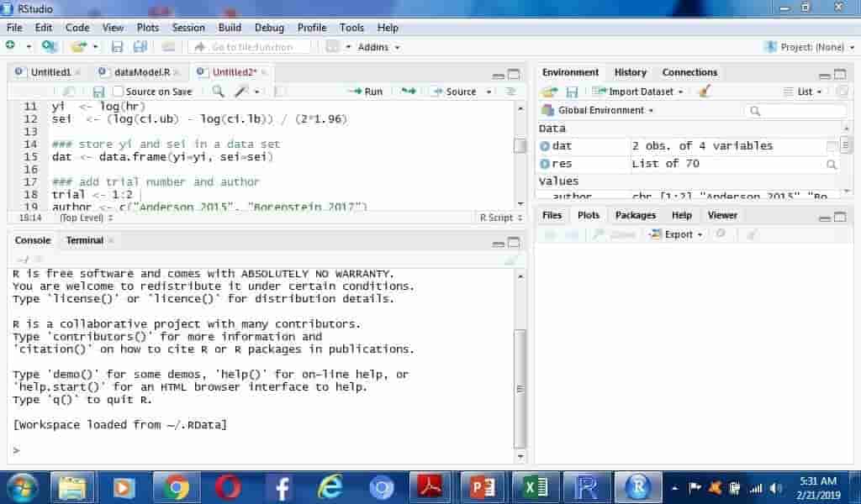Click the Run button in the editor
This screenshot has height=504, width=861.
366,92
